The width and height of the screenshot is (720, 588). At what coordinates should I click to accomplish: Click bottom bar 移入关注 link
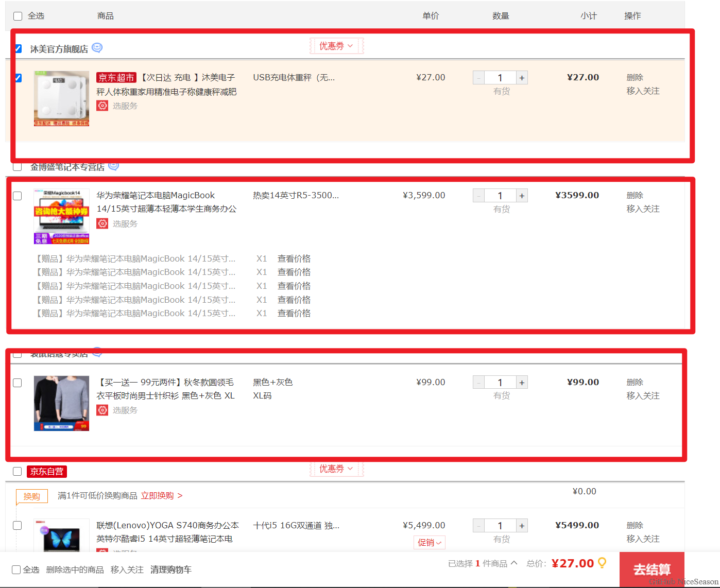[127, 569]
